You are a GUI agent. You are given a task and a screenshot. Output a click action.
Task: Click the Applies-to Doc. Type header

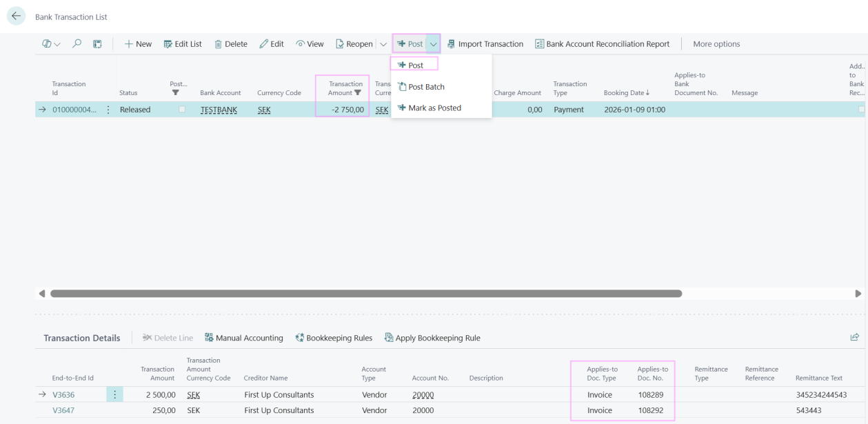[x=603, y=373]
